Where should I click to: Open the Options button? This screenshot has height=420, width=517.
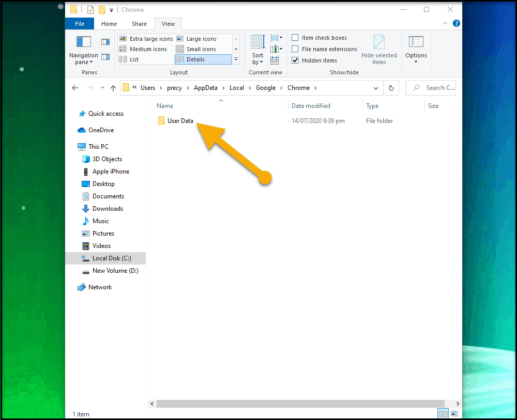(416, 50)
